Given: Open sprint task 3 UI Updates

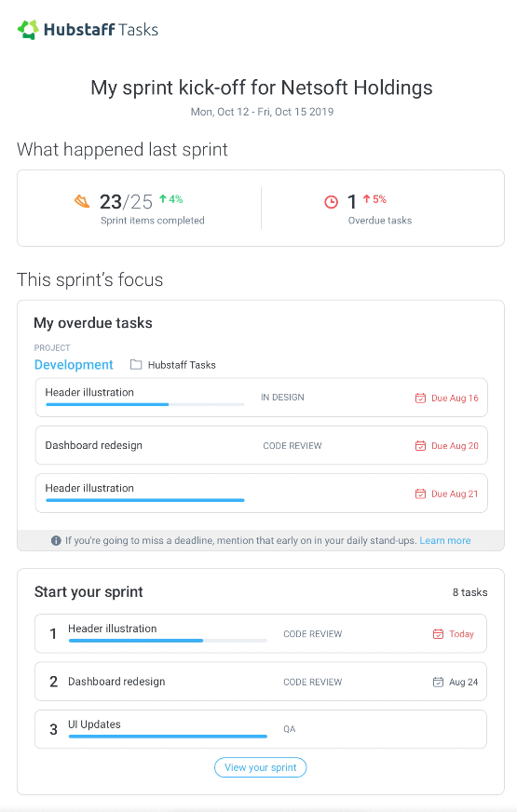Looking at the screenshot, I should pyautogui.click(x=261, y=729).
